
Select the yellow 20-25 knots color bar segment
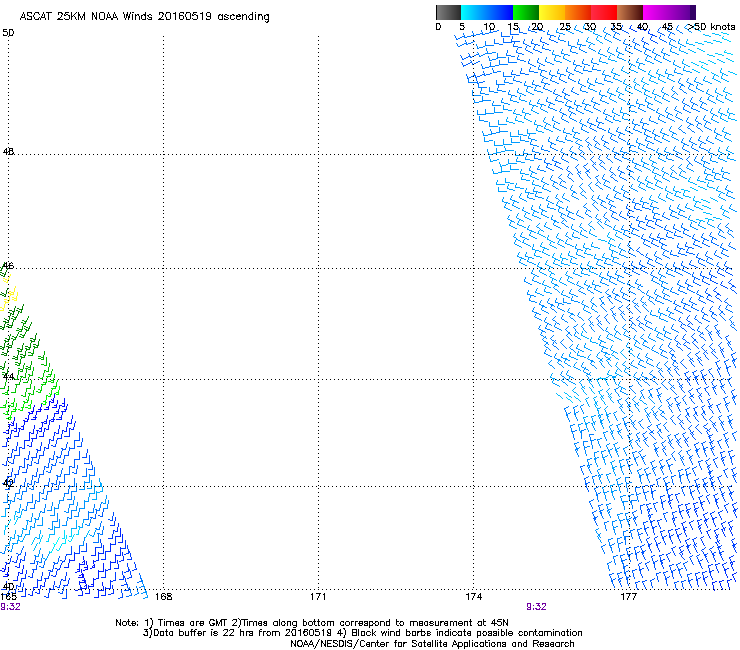(x=552, y=12)
